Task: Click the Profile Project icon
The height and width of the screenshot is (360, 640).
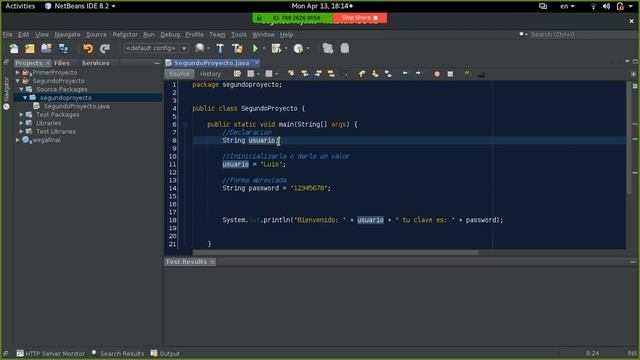Action: pyautogui.click(x=298, y=49)
